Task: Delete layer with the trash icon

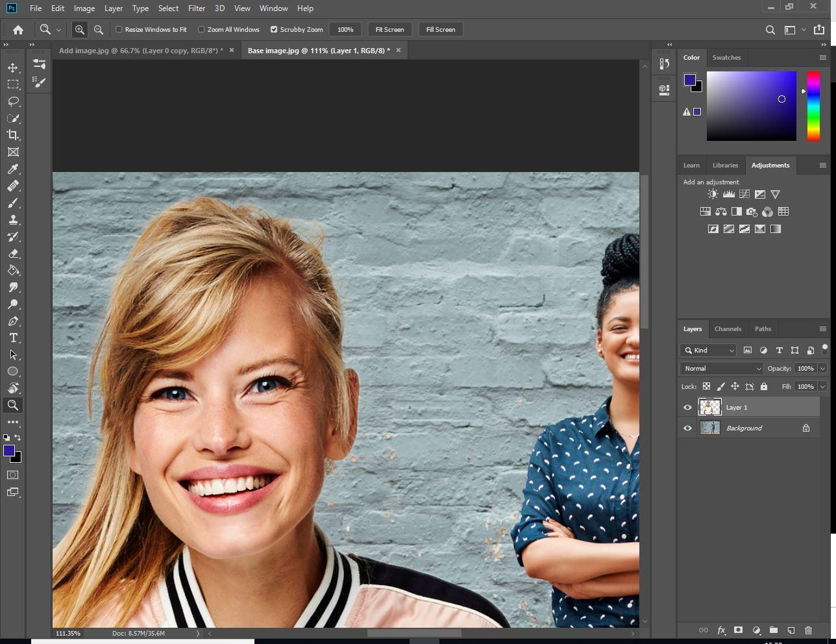Action: 808,630
